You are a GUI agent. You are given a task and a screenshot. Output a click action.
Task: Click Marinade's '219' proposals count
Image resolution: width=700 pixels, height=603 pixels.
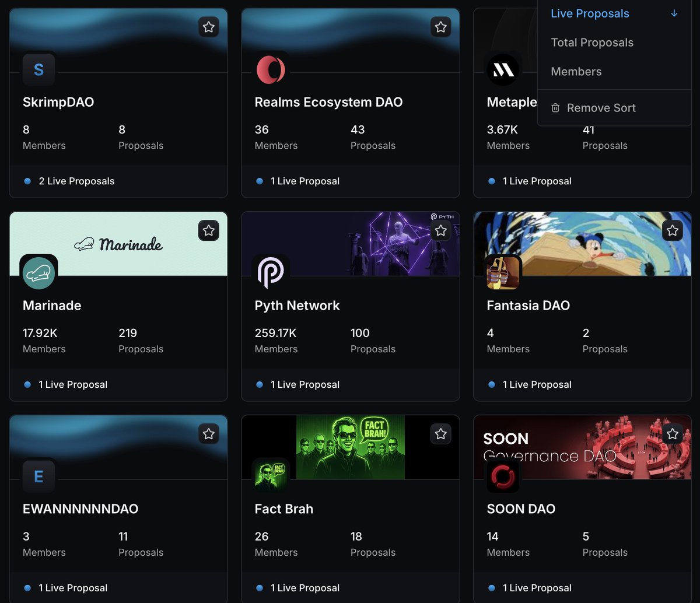128,333
